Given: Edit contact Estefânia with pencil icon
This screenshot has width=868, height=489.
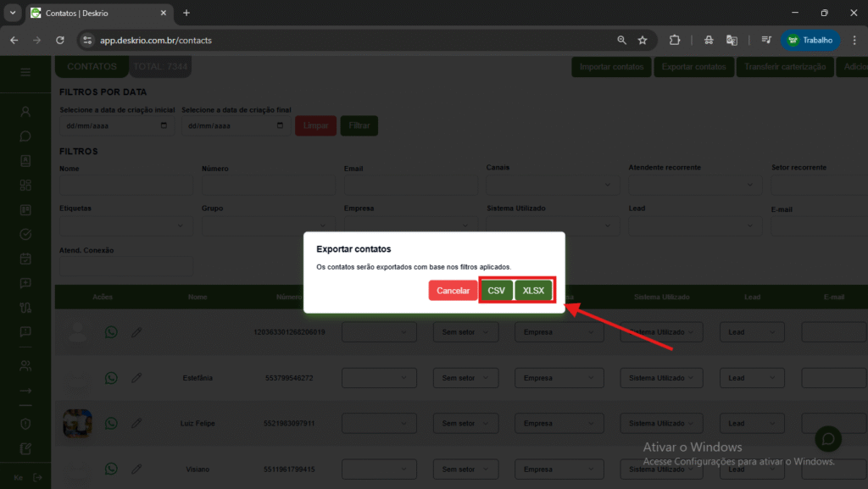Looking at the screenshot, I should coord(136,378).
